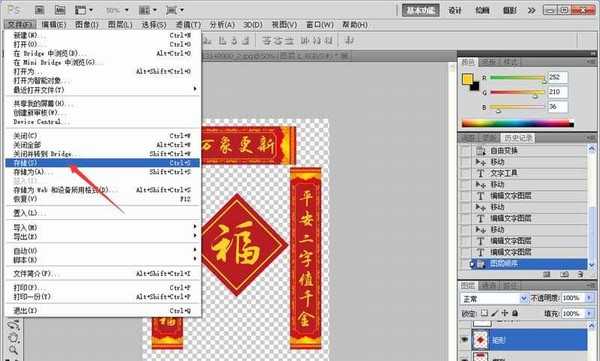Open the 滤镜(T) menu
Screen dimensions: 600x361
(188, 25)
